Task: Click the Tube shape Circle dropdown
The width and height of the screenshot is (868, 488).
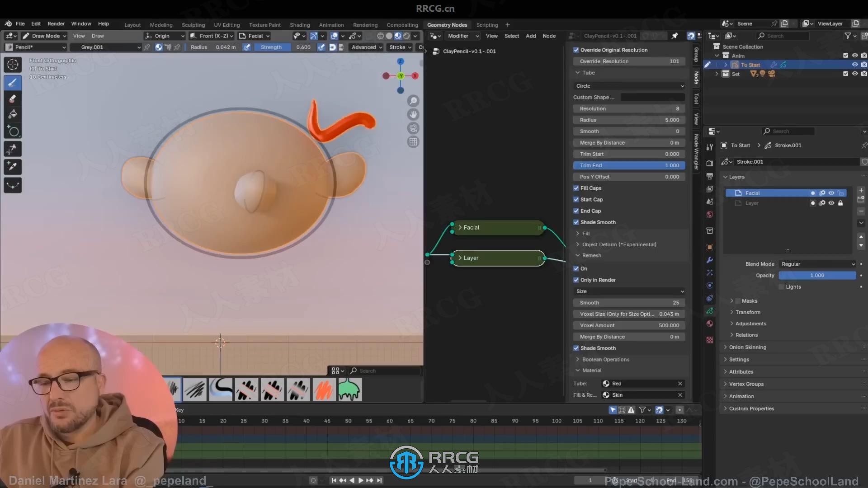Action: click(x=628, y=85)
